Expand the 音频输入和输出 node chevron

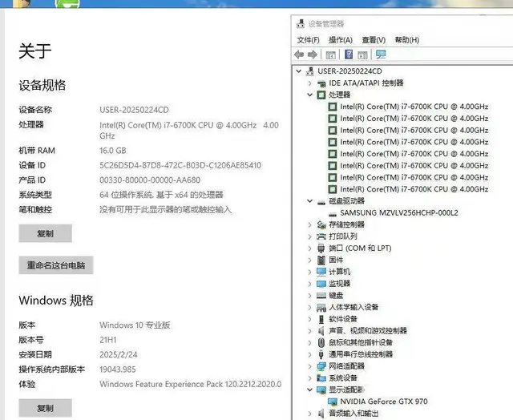click(309, 414)
